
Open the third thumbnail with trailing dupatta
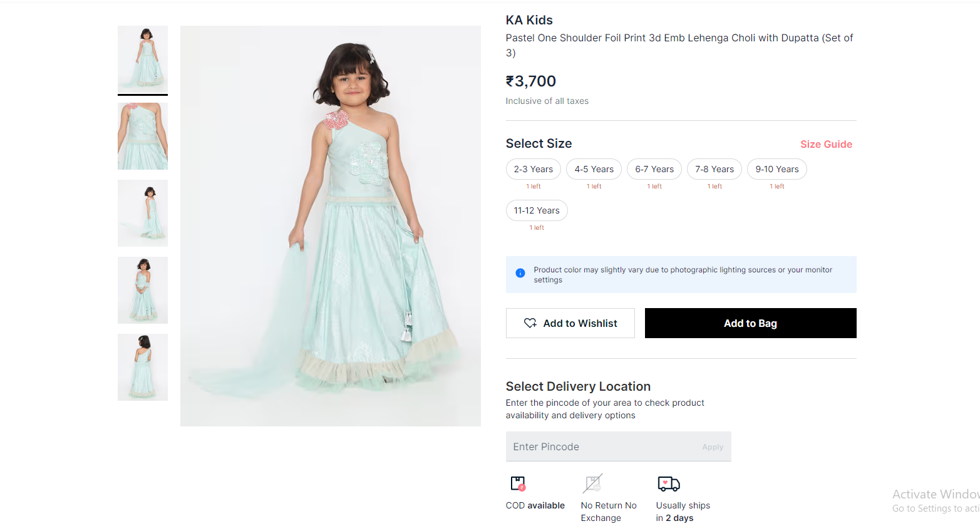[143, 213]
